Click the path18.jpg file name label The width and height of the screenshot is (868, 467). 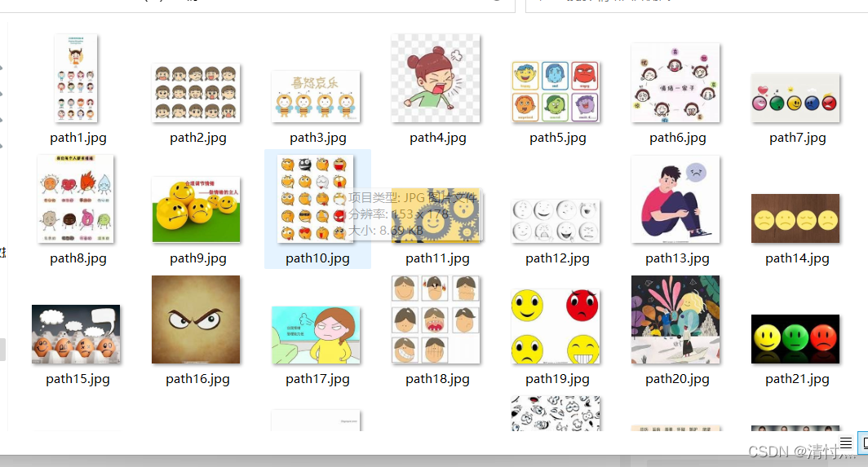pyautogui.click(x=437, y=379)
